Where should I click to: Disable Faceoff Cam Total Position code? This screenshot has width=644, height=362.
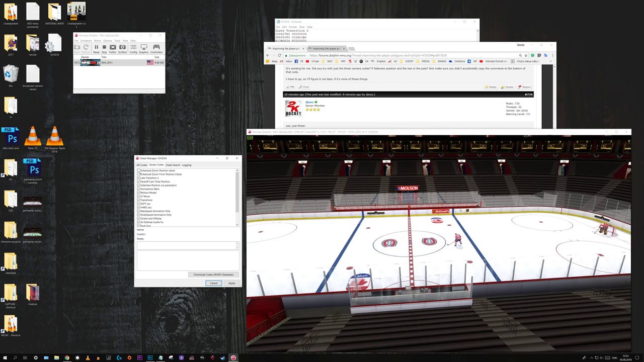pos(139,182)
